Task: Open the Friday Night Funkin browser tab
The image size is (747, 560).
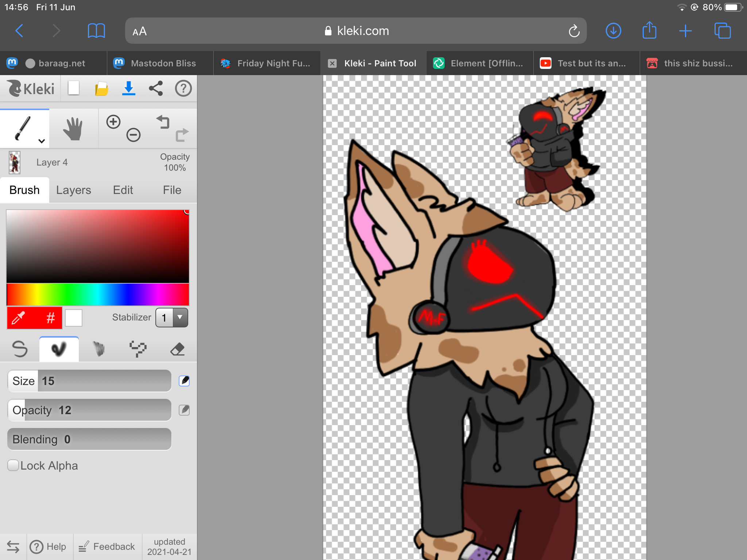Action: [x=267, y=63]
